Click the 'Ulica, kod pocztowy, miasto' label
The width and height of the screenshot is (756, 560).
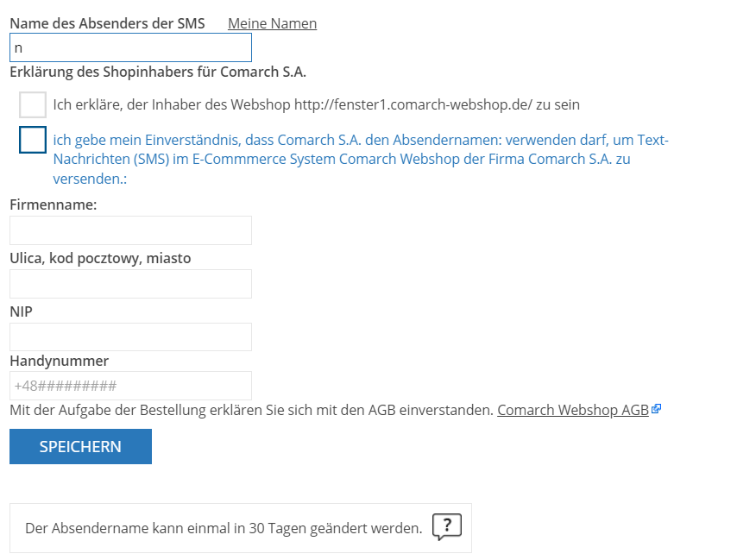(x=100, y=258)
